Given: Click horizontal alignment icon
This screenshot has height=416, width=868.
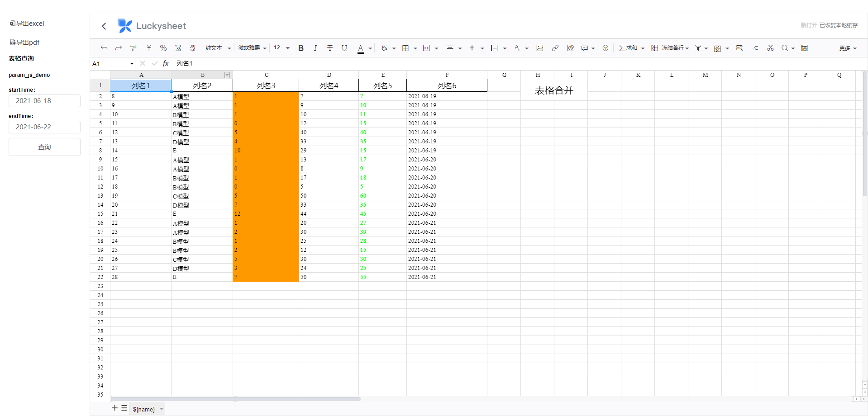Looking at the screenshot, I should pyautogui.click(x=450, y=48).
